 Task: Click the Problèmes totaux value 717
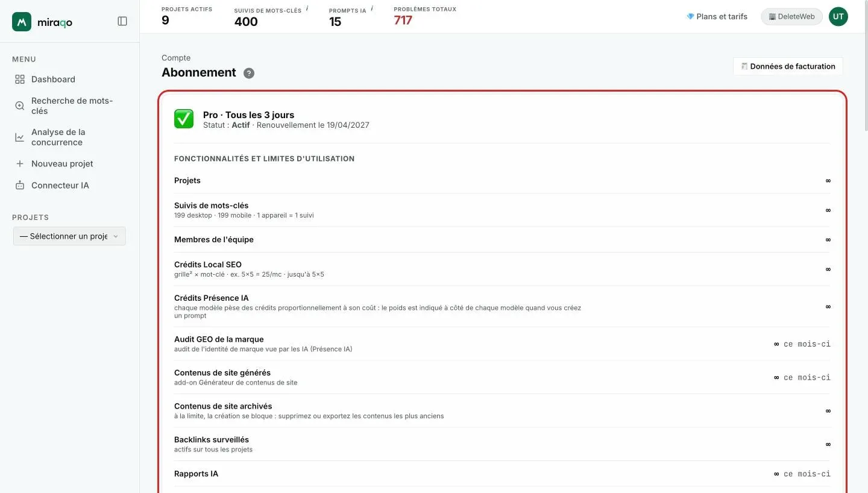coord(403,20)
